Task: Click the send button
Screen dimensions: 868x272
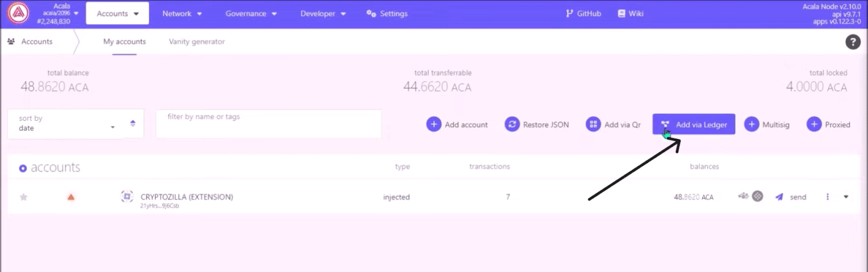Action: tap(791, 197)
